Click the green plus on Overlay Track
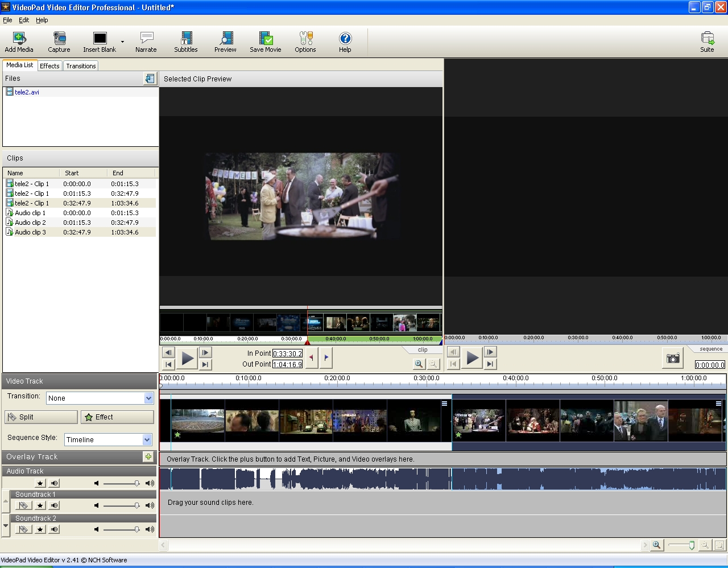This screenshot has width=728, height=568. click(x=148, y=457)
